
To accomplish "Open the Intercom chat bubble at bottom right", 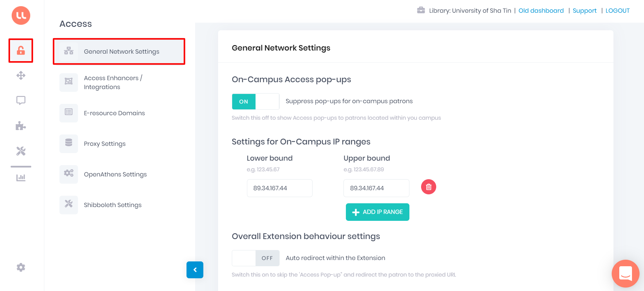I will click(x=625, y=273).
